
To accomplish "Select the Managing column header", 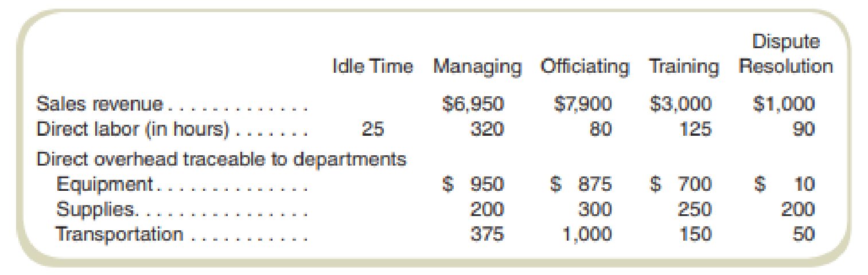I will 477,68.
